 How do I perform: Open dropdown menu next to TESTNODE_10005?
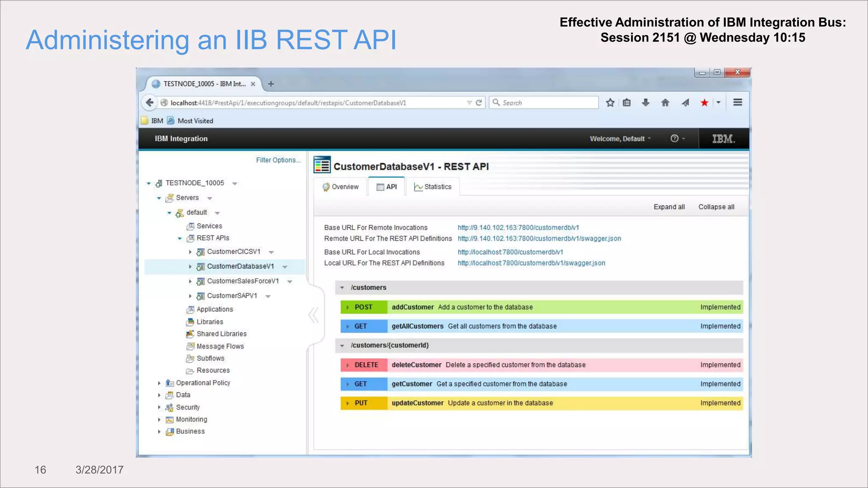[234, 183]
